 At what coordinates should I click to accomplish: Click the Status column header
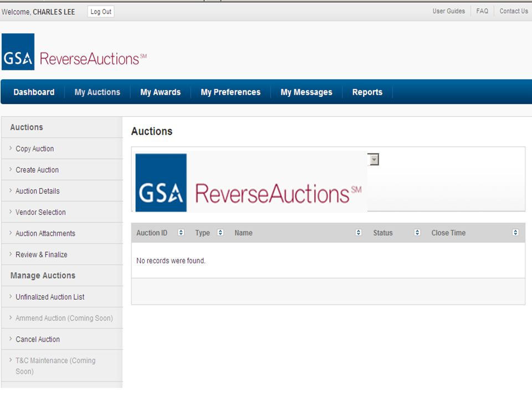pyautogui.click(x=383, y=233)
